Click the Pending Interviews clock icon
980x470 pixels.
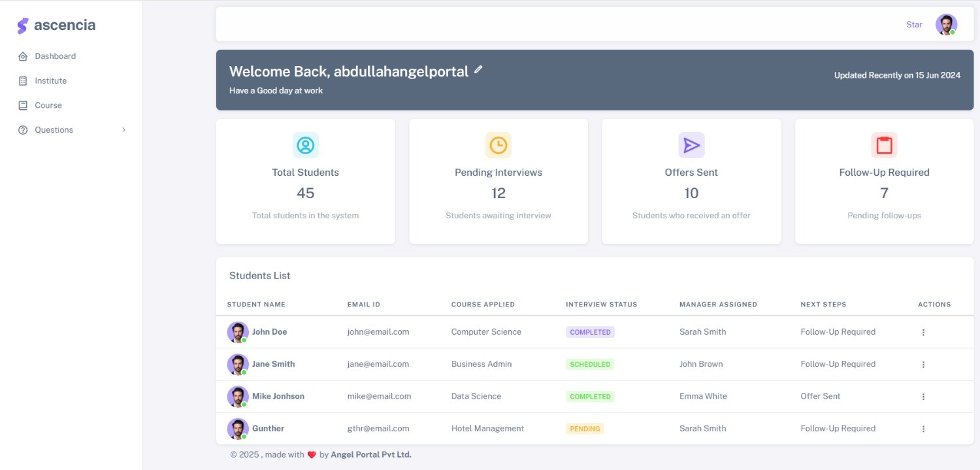pos(498,145)
